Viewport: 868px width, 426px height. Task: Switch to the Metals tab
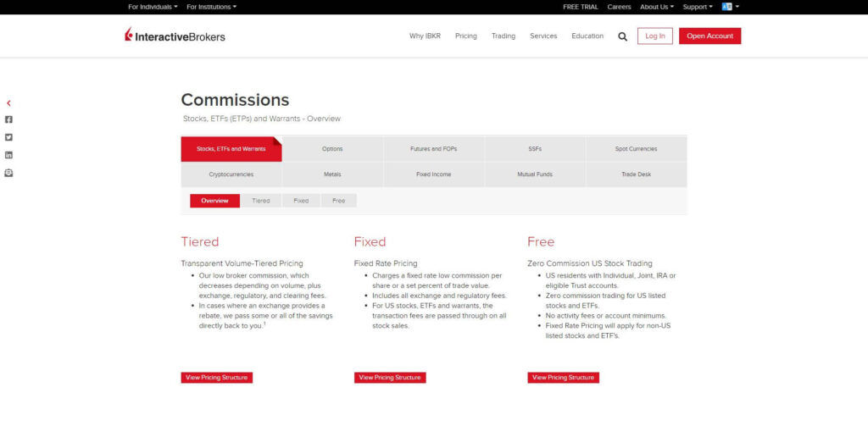pyautogui.click(x=332, y=174)
